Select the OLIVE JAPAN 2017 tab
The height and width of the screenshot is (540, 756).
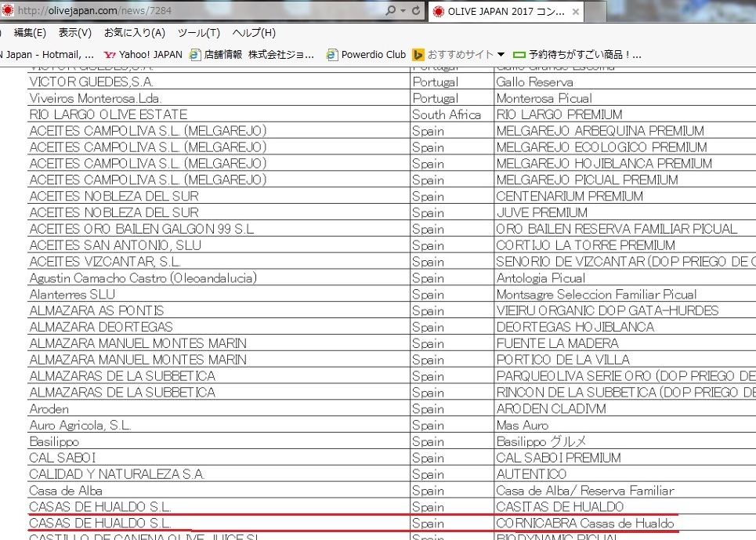506,12
